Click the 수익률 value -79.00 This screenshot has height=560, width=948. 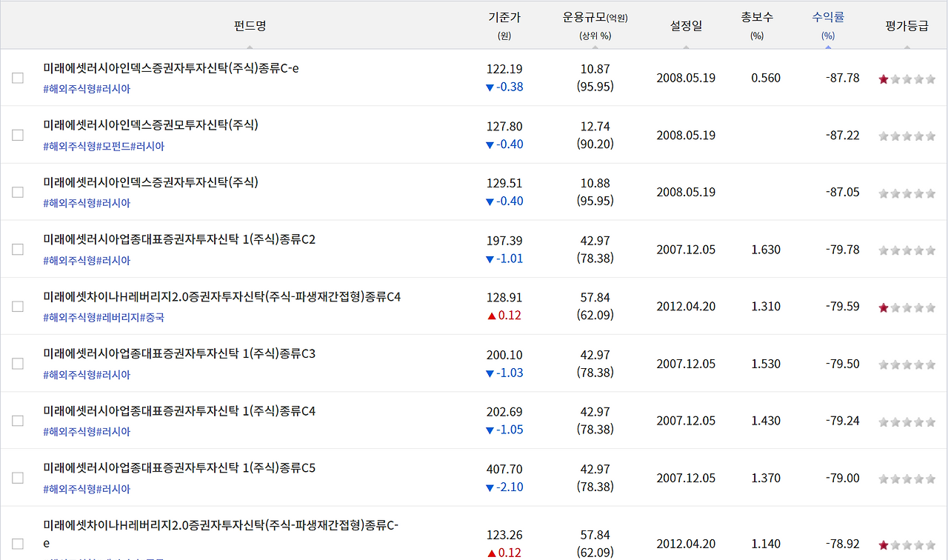[x=843, y=478]
